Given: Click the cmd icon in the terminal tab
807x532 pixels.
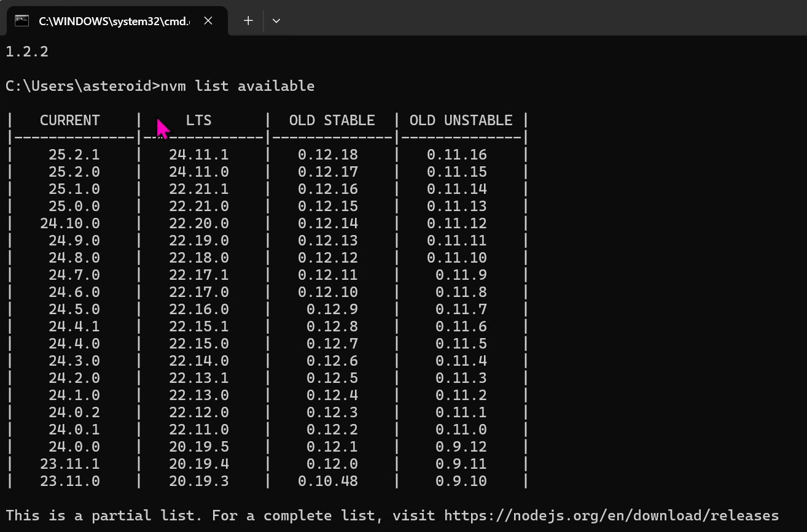Looking at the screenshot, I should (x=22, y=21).
